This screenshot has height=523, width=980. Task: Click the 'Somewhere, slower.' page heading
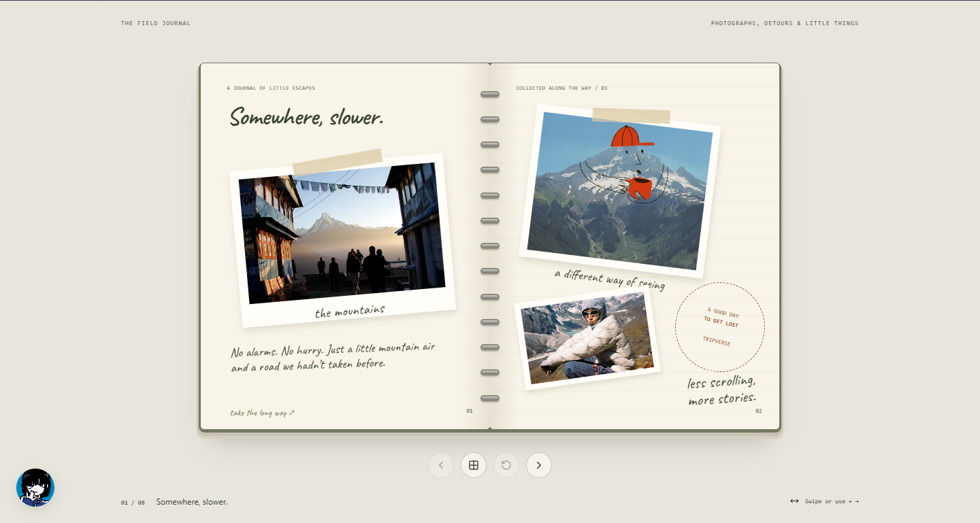[x=307, y=116]
